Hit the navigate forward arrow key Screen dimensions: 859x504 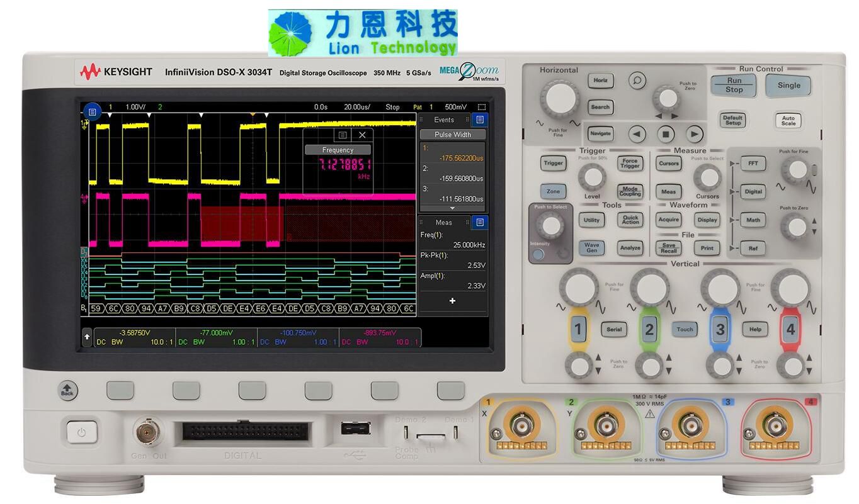694,133
